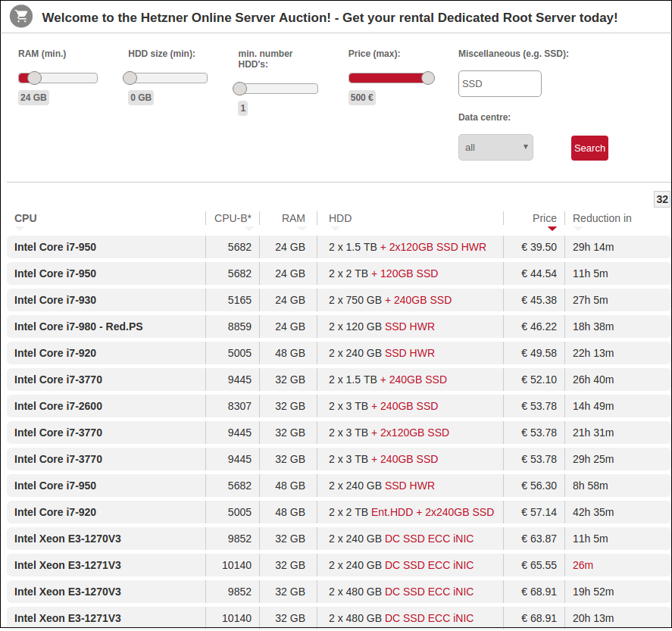Screen dimensions: 672x631
Task: Click the min. number HDD's slider handle
Action: coord(239,89)
